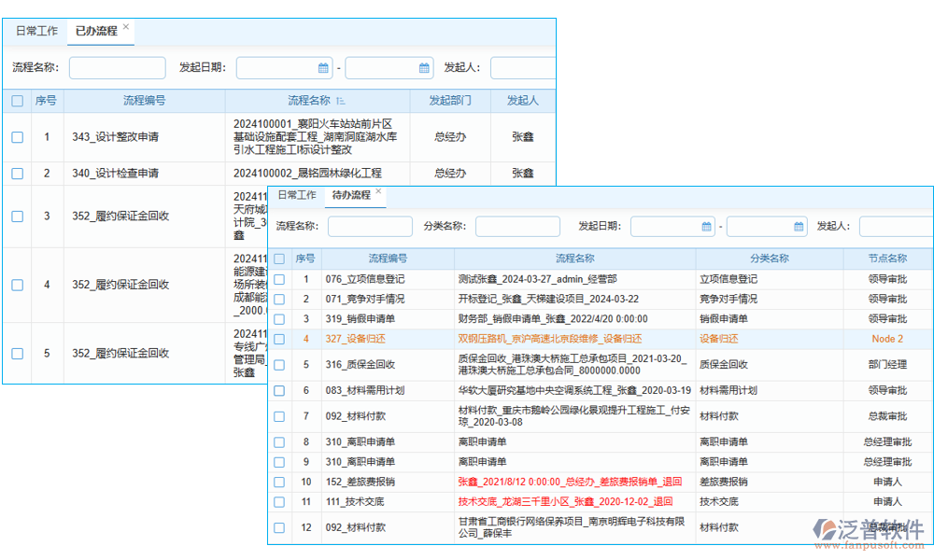Click the 分类名称 input field

517,226
